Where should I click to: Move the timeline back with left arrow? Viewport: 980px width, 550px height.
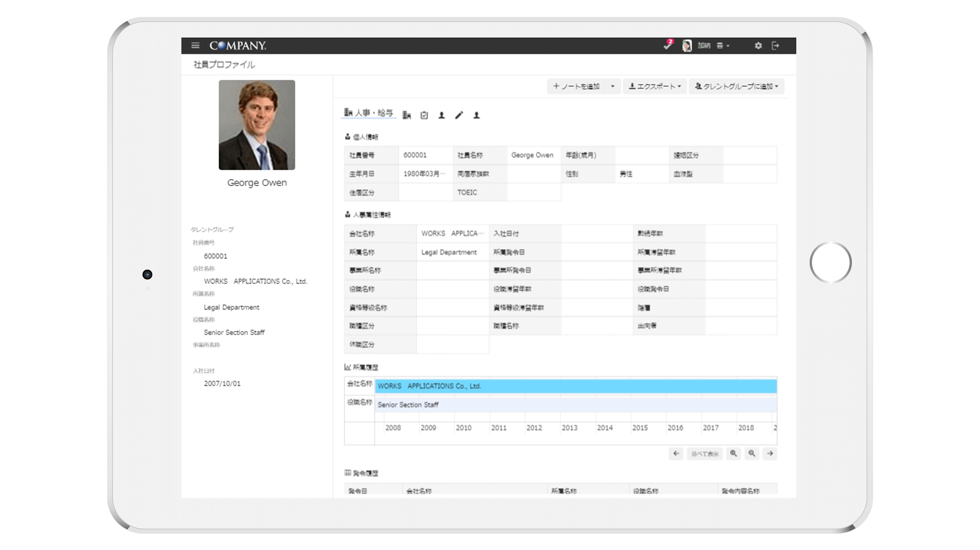tap(676, 453)
